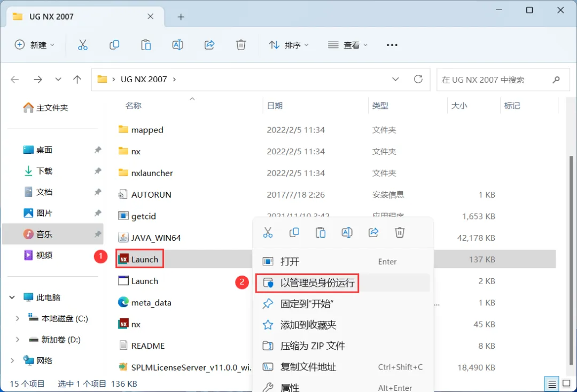Click the Rename icon in the top toolbar
Image resolution: width=577 pixels, height=392 pixels.
(178, 45)
